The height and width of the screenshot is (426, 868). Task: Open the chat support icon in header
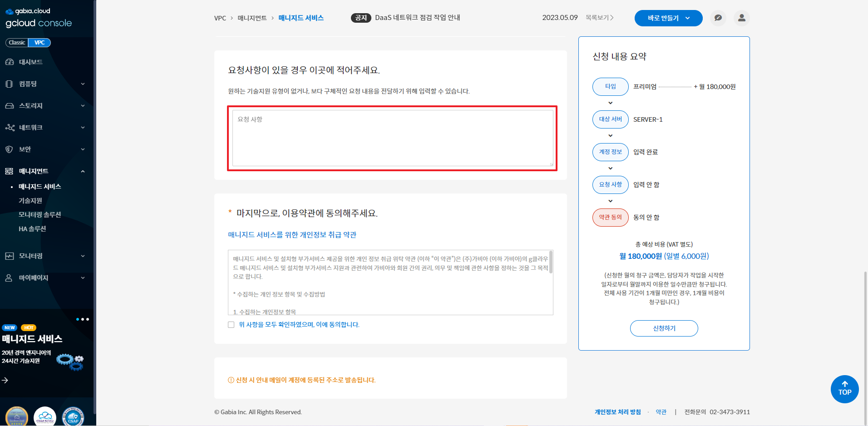718,18
